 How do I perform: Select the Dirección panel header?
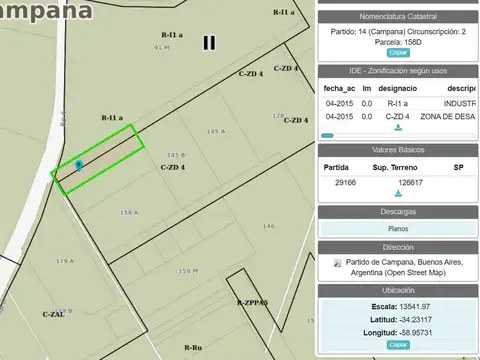(x=398, y=247)
